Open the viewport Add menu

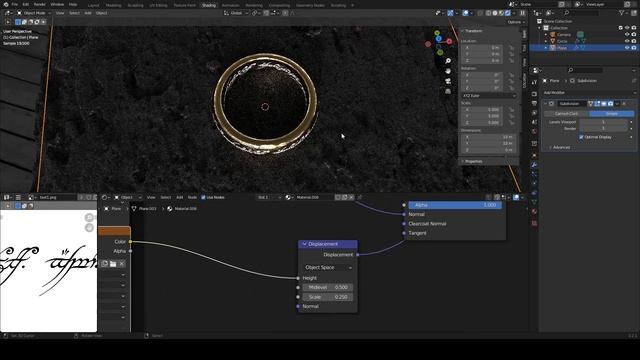click(x=88, y=13)
